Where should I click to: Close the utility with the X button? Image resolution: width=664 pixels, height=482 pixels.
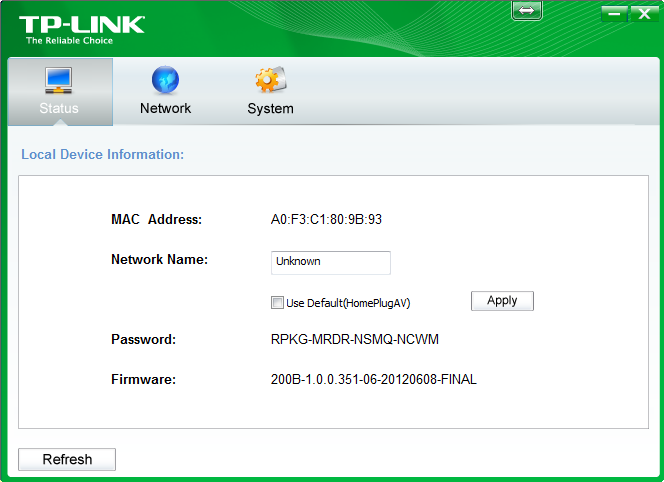(644, 14)
